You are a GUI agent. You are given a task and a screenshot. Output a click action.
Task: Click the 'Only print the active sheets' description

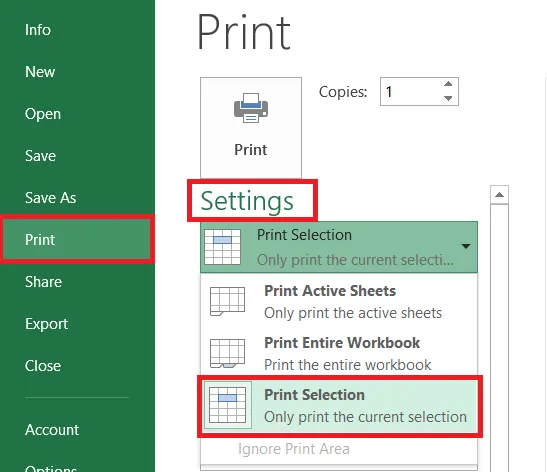click(x=353, y=313)
